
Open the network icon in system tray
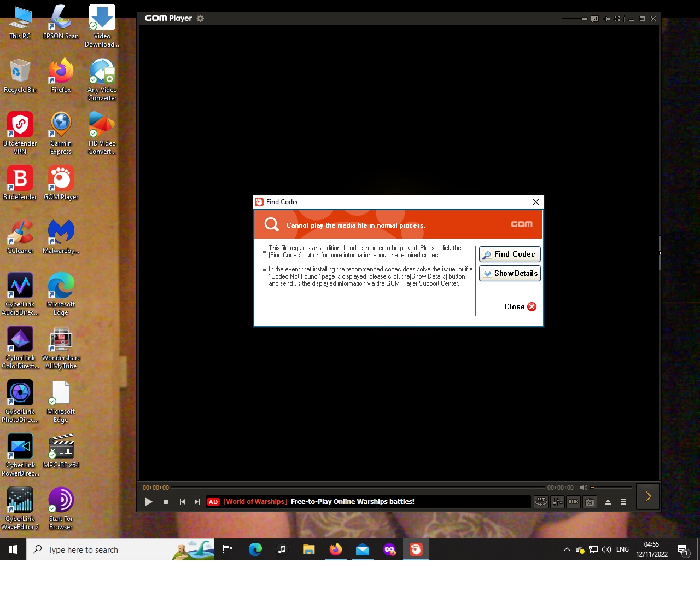593,549
